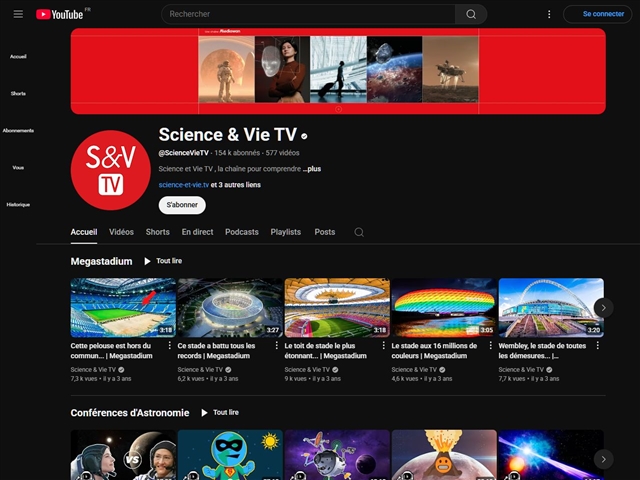
Task: Switch to the En direct tab
Action: coord(197,232)
